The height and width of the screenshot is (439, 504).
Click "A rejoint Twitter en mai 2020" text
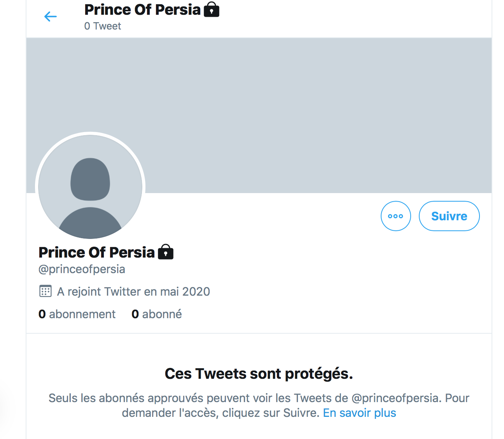(x=133, y=291)
